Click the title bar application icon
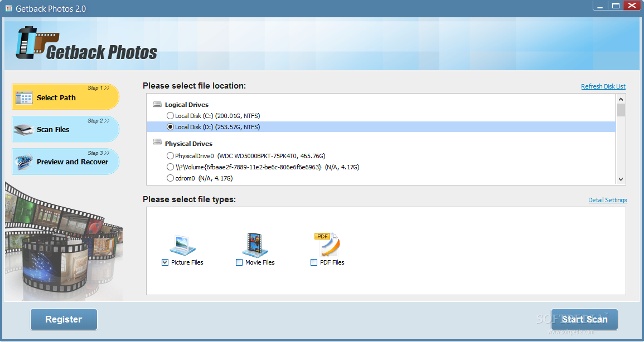This screenshot has width=644, height=342. [8, 8]
